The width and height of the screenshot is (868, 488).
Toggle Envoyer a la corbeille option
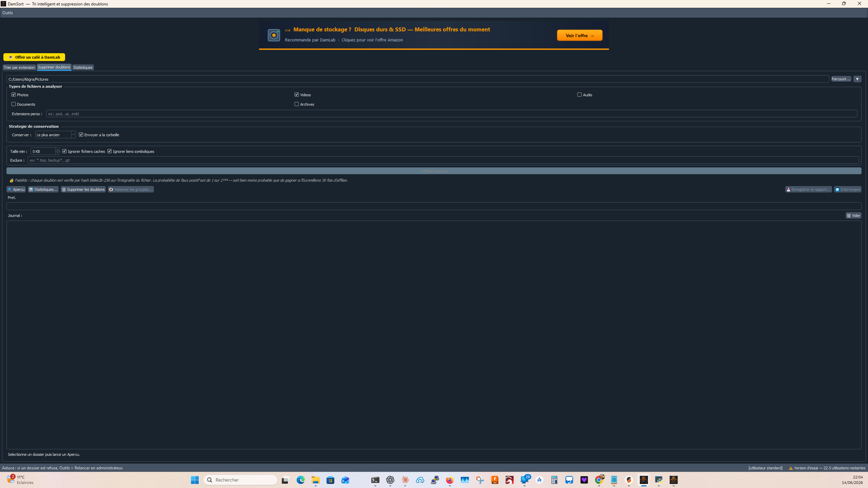click(81, 135)
